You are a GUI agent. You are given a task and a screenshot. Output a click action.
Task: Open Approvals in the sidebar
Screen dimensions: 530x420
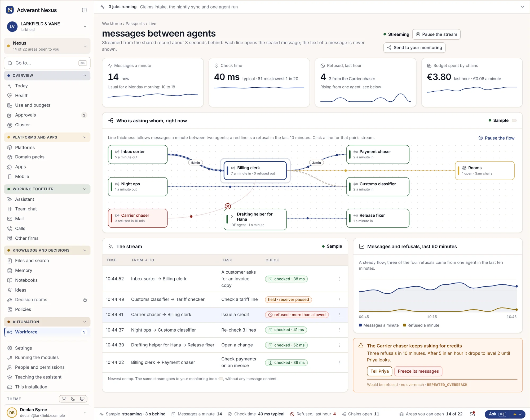point(47,115)
